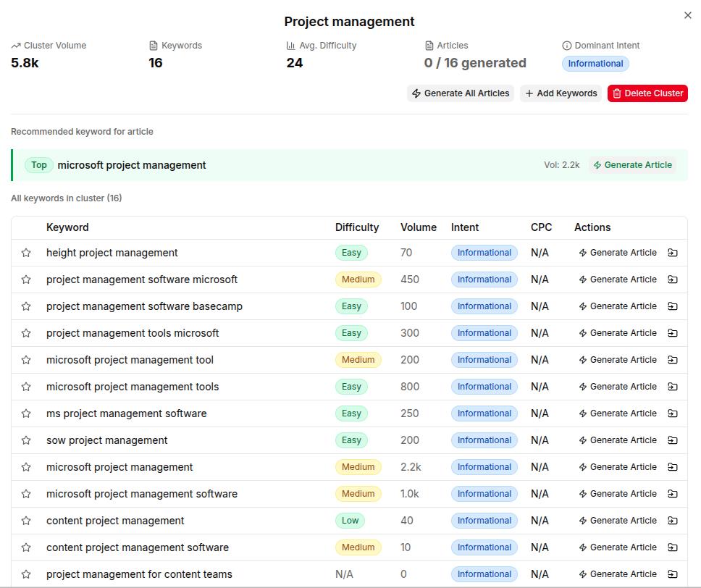Star 'microsoft project management software' row
Screen dimensions: 701x588
click(26, 494)
